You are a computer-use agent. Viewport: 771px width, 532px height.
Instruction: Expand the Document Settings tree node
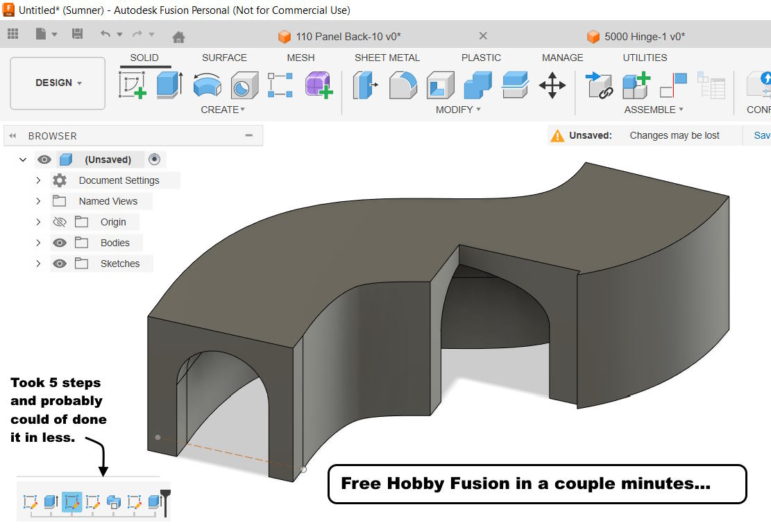click(38, 180)
